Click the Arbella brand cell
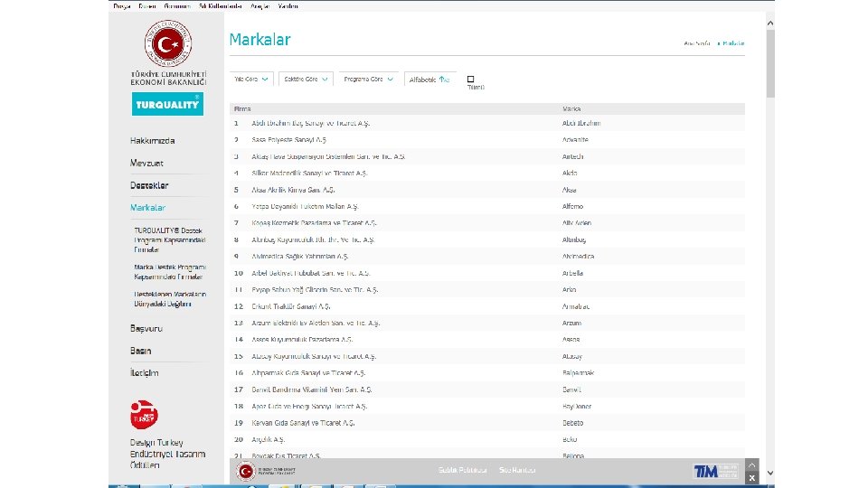The width and height of the screenshot is (868, 488). [x=572, y=273]
